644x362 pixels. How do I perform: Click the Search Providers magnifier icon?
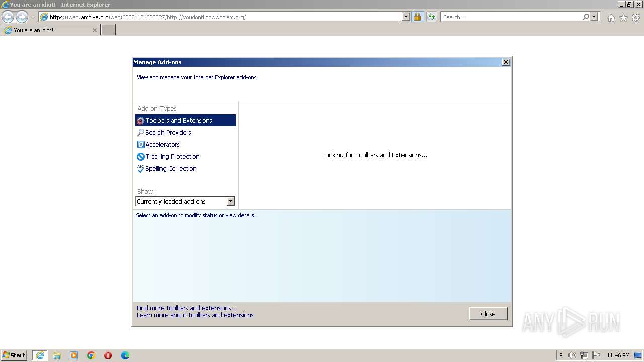(141, 133)
